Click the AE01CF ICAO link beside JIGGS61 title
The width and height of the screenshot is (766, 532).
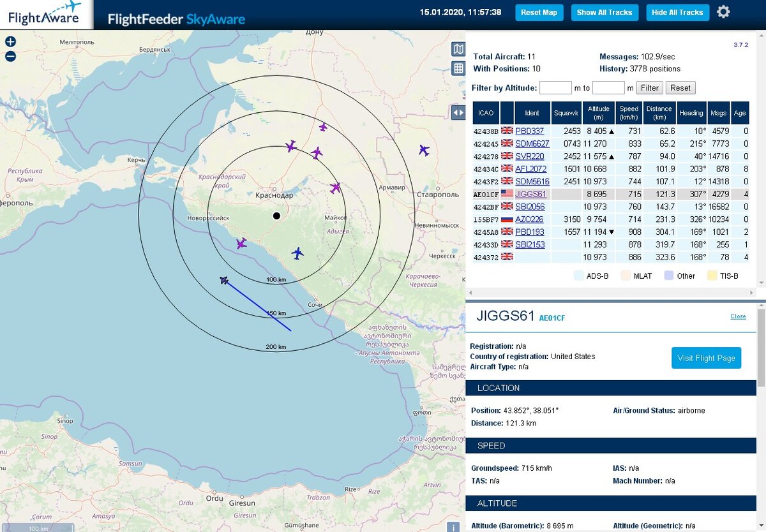(553, 317)
